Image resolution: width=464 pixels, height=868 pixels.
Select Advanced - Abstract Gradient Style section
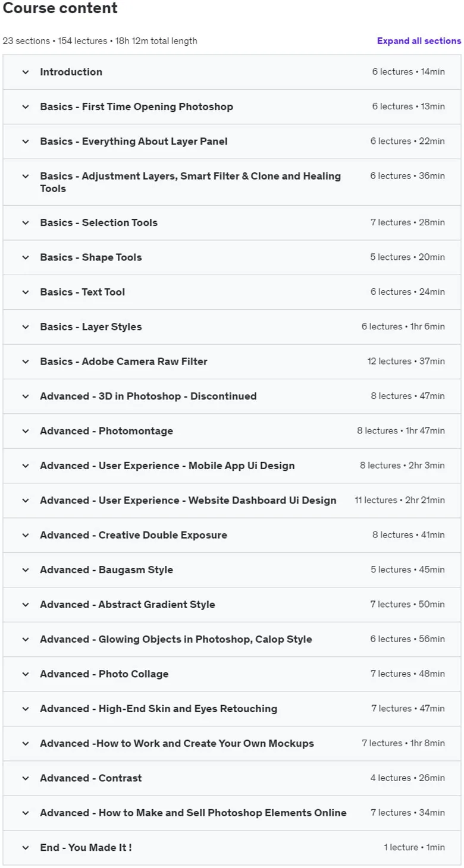(232, 605)
